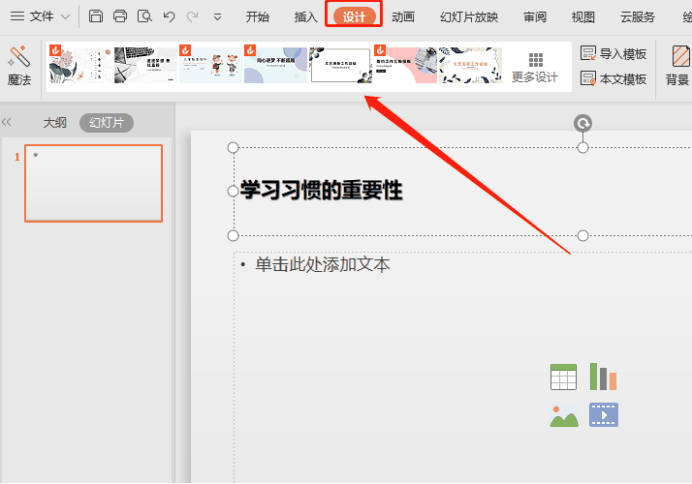Click the Save icon

pyautogui.click(x=95, y=16)
